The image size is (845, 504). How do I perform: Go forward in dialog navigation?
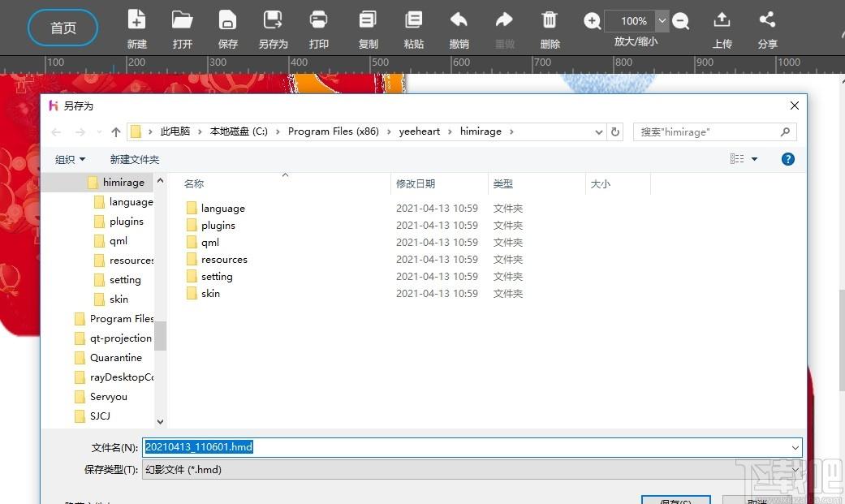click(80, 132)
